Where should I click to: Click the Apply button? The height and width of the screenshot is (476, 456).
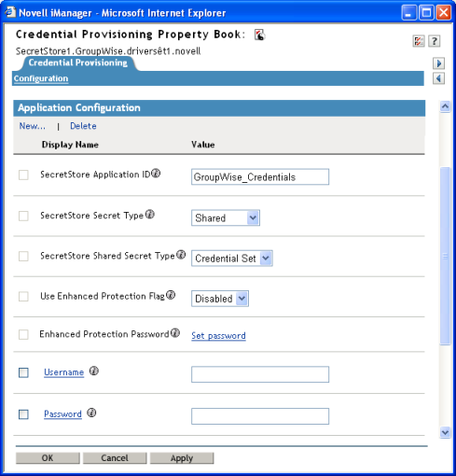tap(182, 458)
